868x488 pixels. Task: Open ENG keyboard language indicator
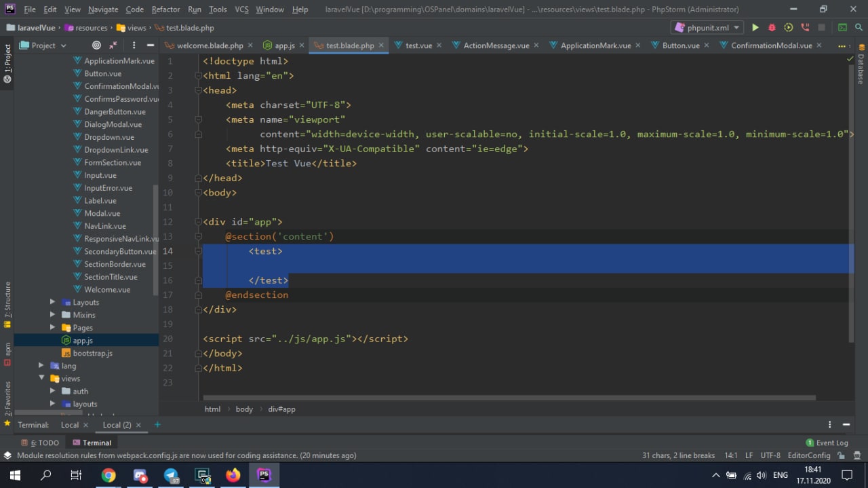780,475
